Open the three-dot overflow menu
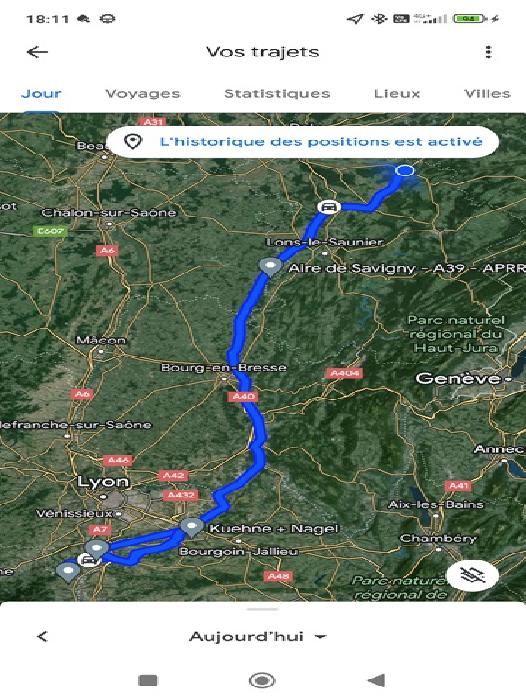 pyautogui.click(x=488, y=52)
